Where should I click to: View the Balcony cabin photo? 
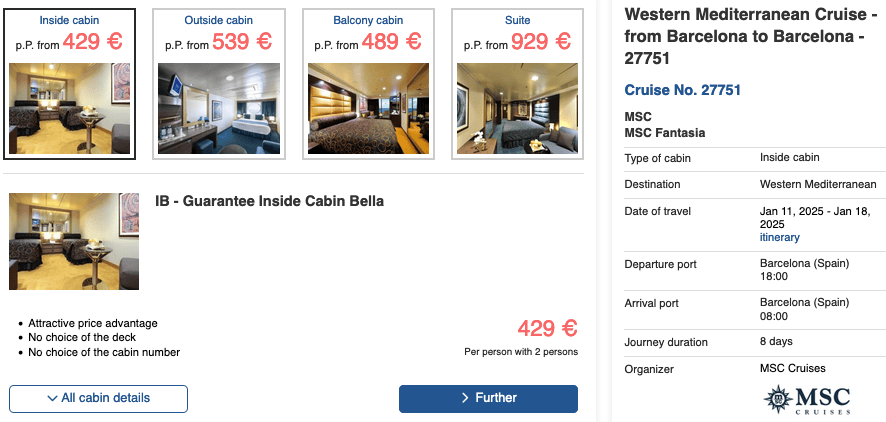[x=367, y=108]
